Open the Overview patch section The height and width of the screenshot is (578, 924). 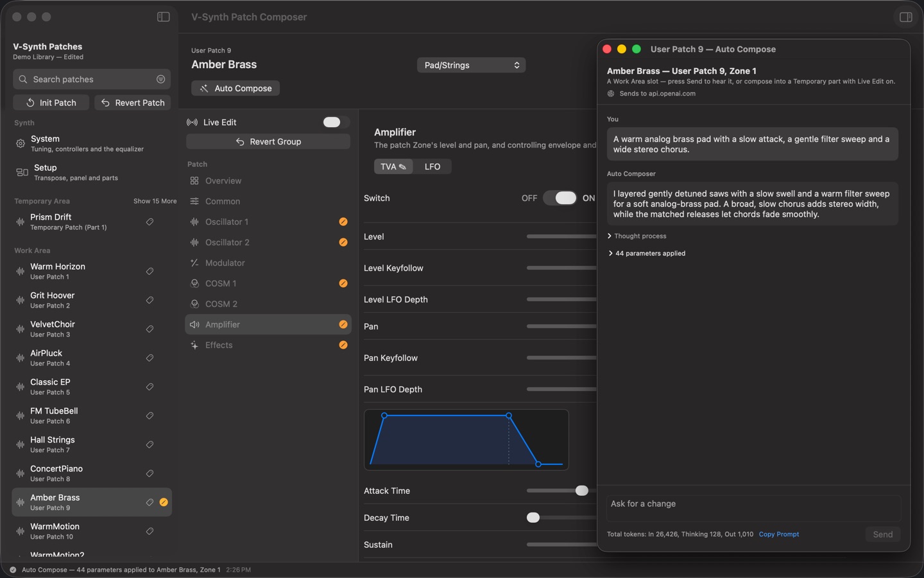pos(268,181)
